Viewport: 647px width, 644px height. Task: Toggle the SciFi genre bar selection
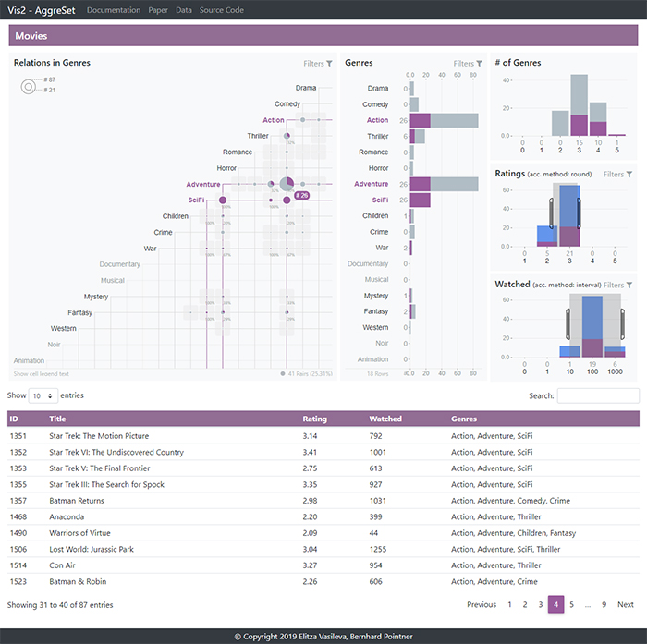tap(421, 200)
